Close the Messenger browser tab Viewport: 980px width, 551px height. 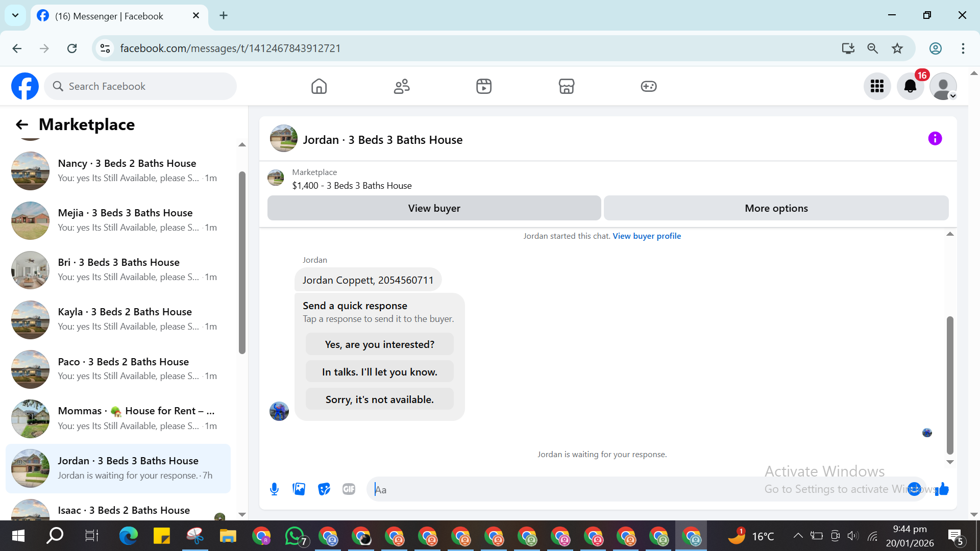click(196, 16)
